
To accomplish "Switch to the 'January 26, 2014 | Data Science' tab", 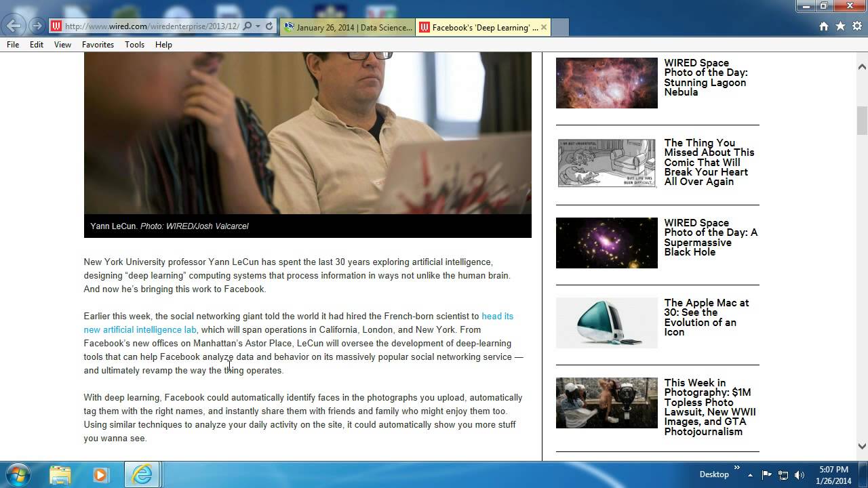I will 348,27.
